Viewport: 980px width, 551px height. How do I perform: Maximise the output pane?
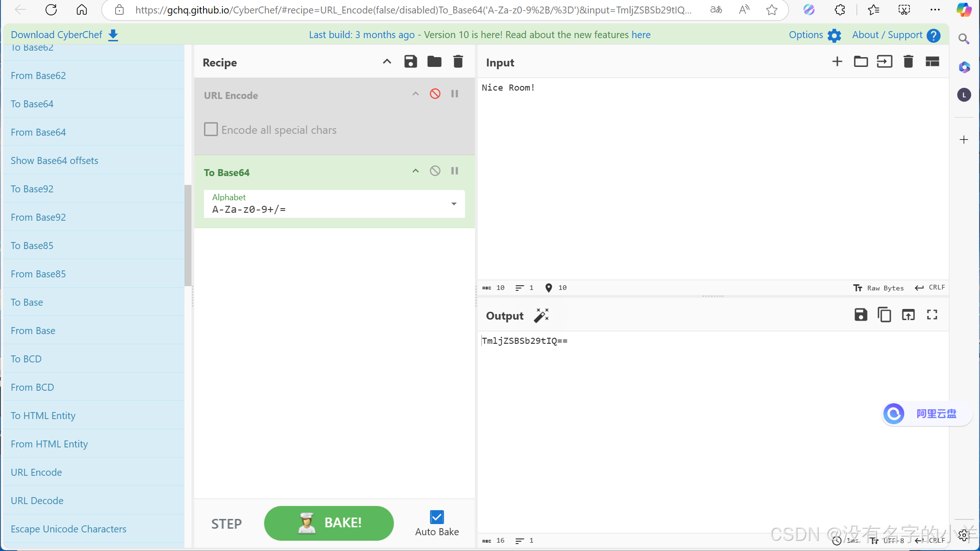coord(932,315)
